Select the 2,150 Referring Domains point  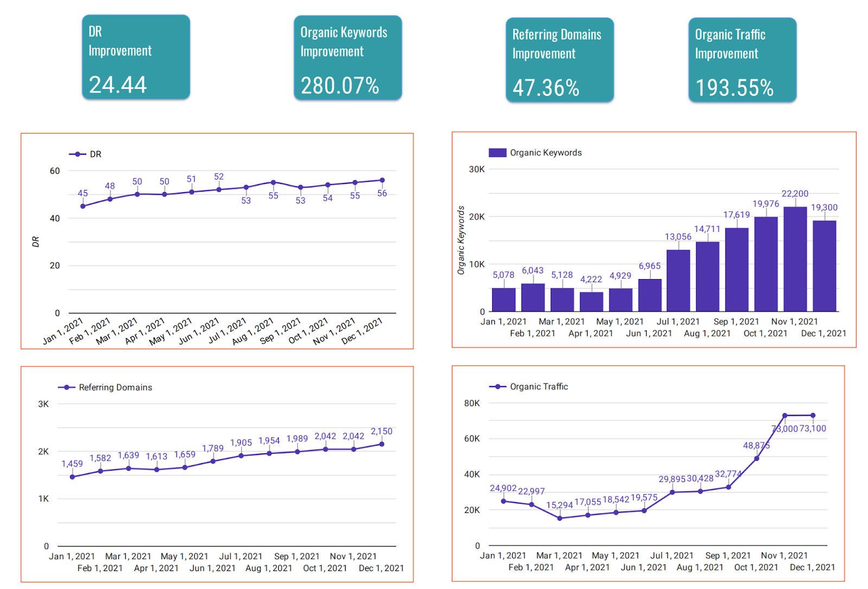pos(381,444)
